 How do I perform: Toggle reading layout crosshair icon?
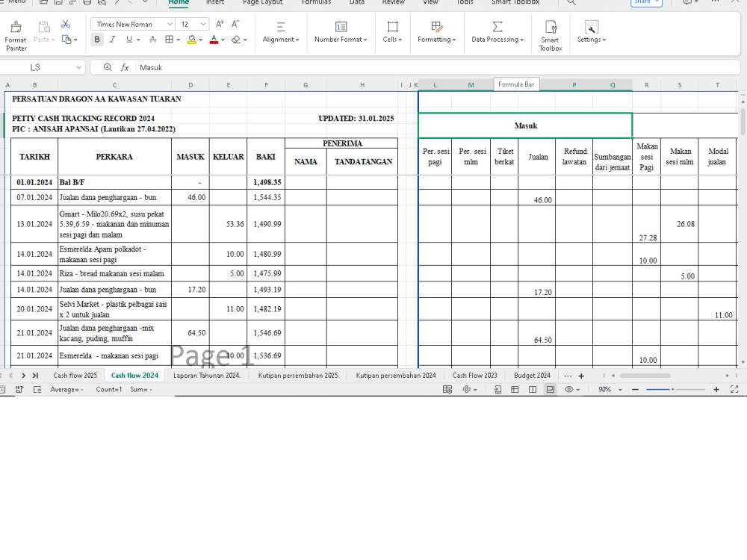467,390
